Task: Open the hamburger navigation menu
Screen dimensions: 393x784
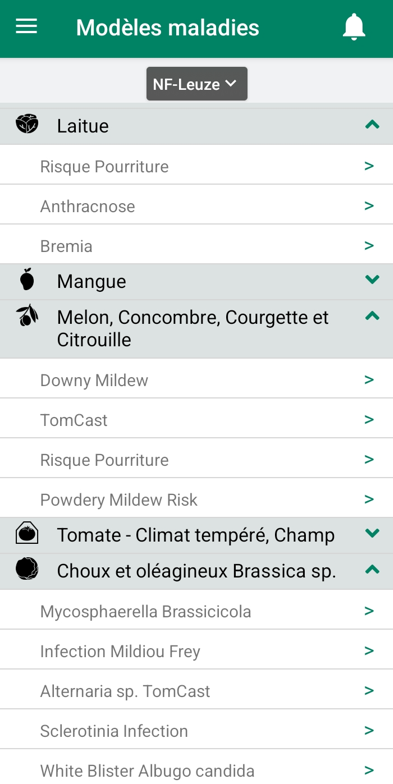Action: coord(26,26)
